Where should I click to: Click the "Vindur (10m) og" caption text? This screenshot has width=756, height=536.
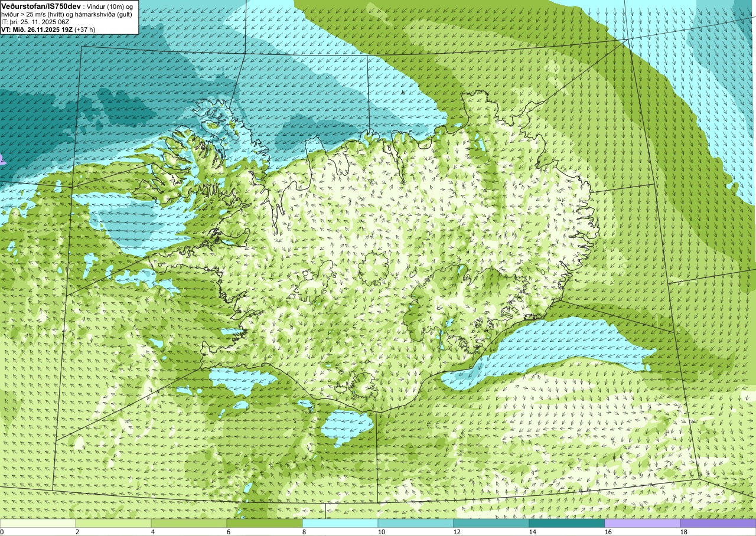[x=110, y=6]
